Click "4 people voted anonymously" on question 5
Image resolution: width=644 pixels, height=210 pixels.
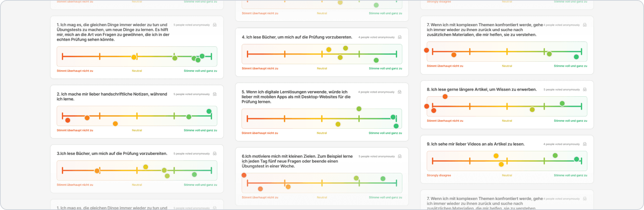(376, 92)
